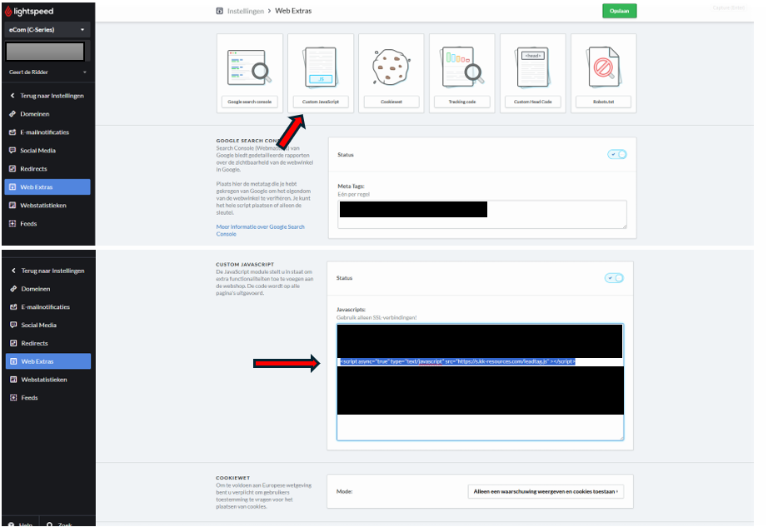The image size is (773, 532).
Task: Click the Lightspeed flame logo
Action: 9,12
